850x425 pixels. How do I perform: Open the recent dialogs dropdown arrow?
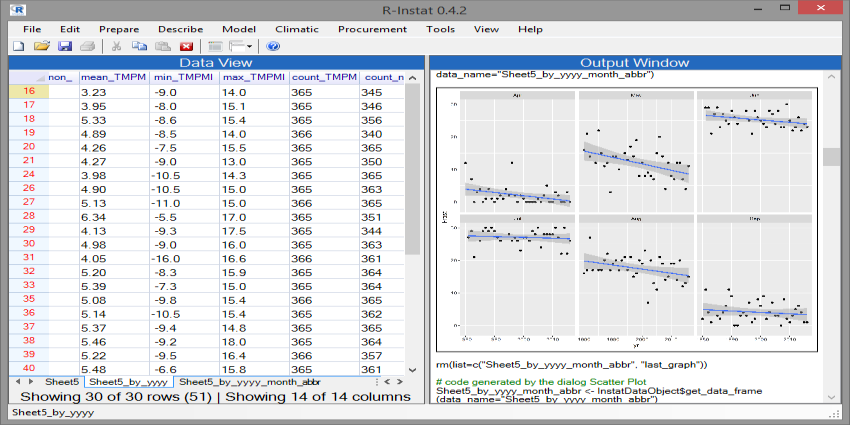click(x=249, y=47)
